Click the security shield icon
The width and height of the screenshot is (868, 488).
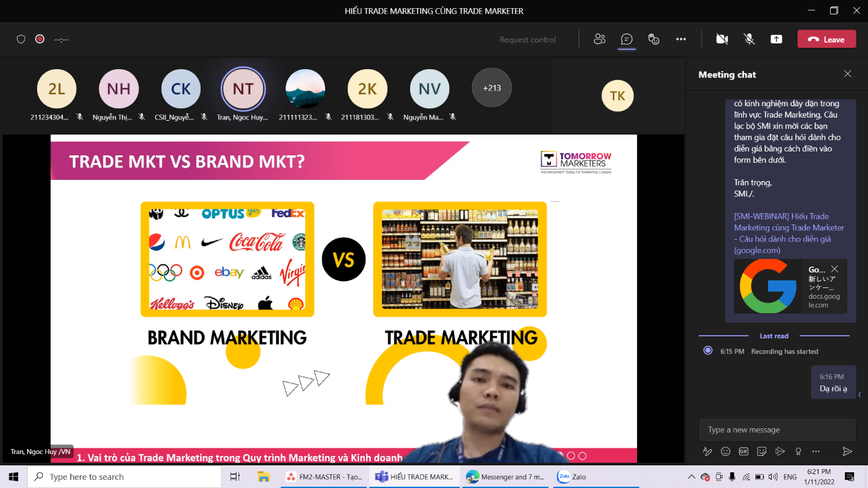21,39
